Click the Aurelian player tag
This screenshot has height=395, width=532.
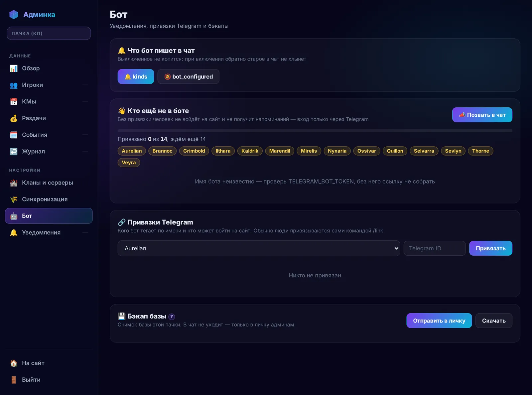click(132, 151)
